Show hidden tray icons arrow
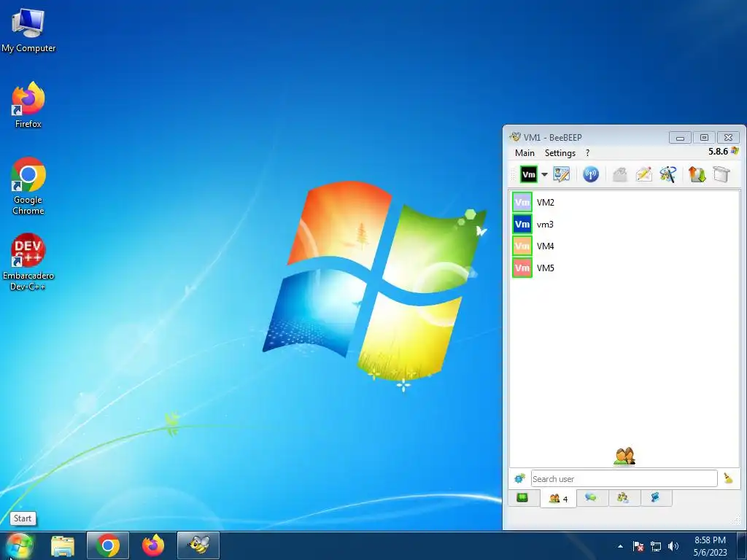The height and width of the screenshot is (560, 747). (620, 546)
